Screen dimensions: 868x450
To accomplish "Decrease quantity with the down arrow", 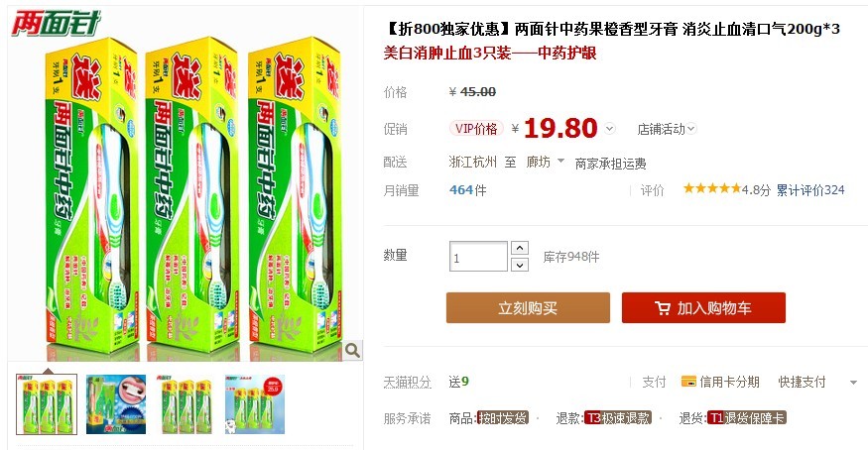I will click(519, 265).
